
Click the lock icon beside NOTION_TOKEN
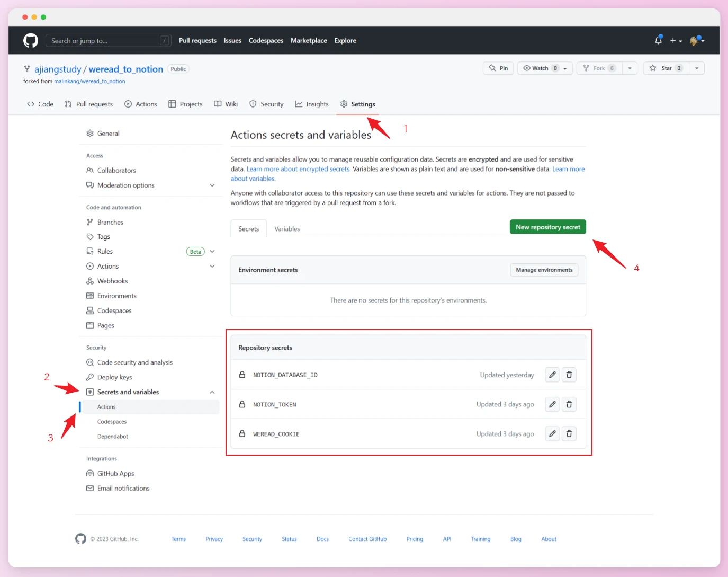[242, 404]
